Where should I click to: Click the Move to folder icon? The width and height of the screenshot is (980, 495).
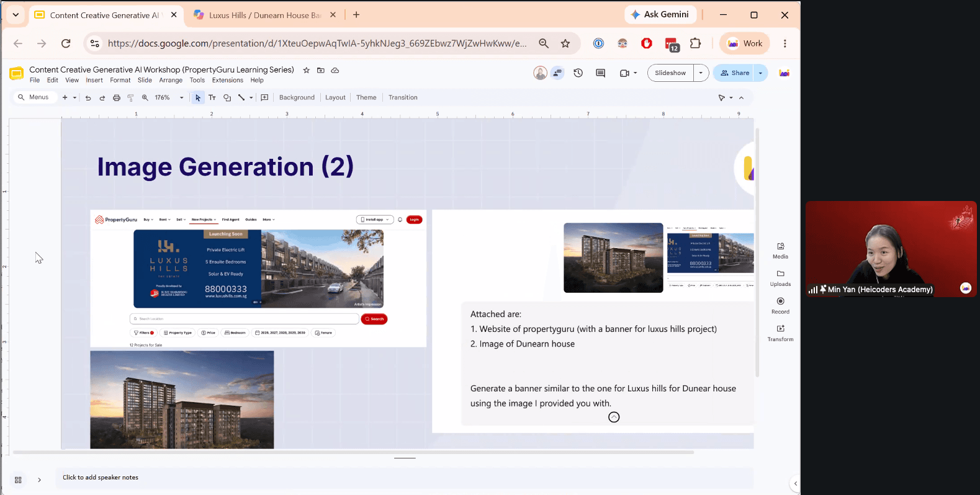point(321,70)
